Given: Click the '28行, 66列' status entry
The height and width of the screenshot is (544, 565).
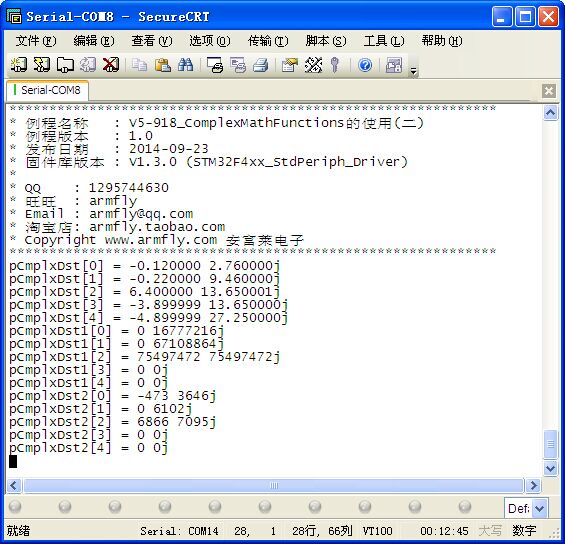Looking at the screenshot, I should 322,531.
